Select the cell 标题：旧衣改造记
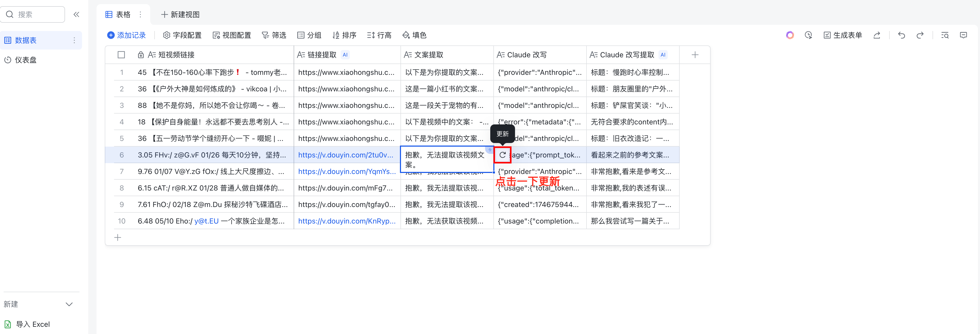Image resolution: width=980 pixels, height=334 pixels. [x=633, y=138]
